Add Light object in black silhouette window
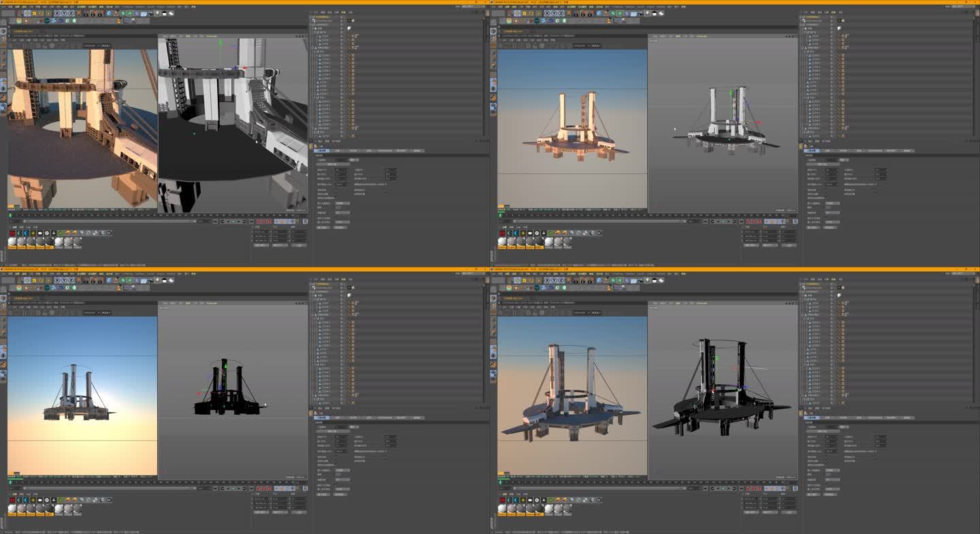Image resolution: width=980 pixels, height=534 pixels. pos(157,280)
